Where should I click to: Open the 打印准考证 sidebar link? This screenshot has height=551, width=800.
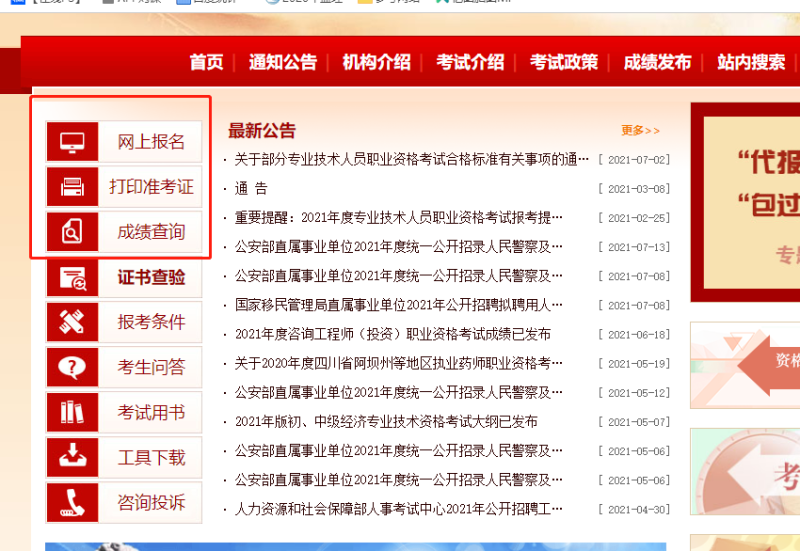[124, 187]
